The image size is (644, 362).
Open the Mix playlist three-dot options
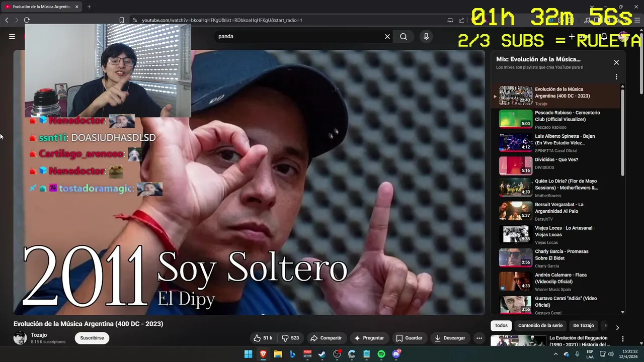pyautogui.click(x=616, y=77)
